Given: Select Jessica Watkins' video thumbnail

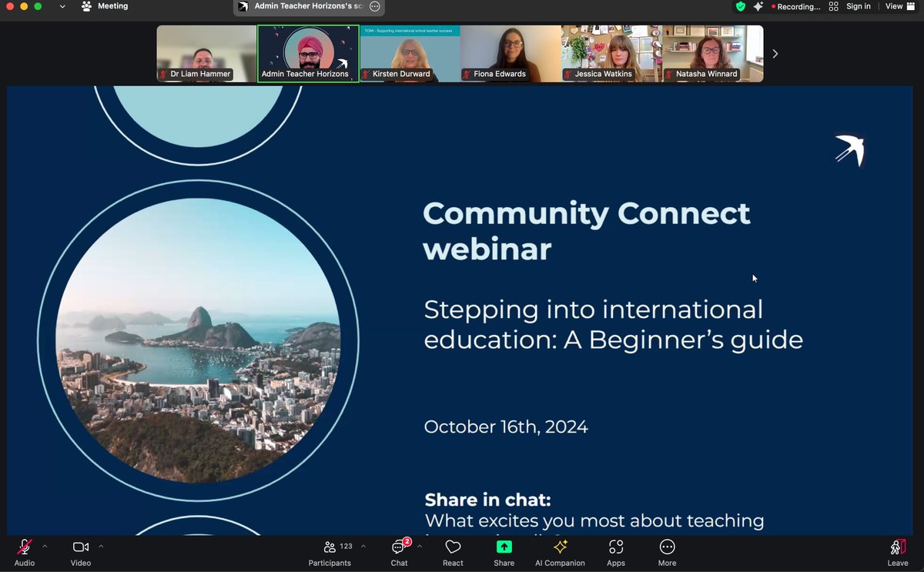Looking at the screenshot, I should (611, 54).
